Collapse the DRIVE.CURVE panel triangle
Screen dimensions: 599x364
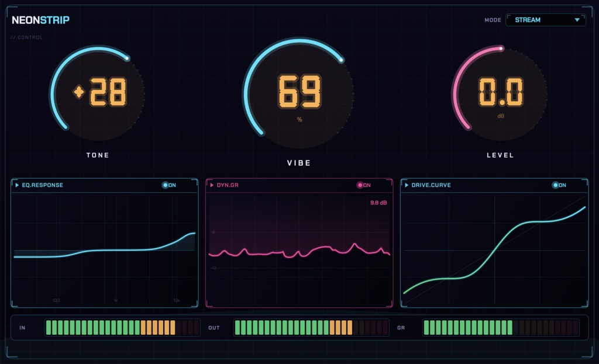(x=407, y=185)
